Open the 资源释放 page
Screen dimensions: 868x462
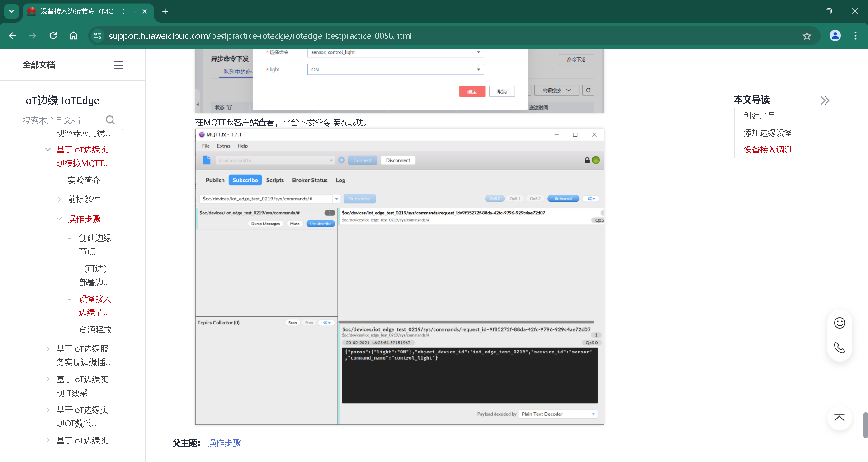(95, 330)
